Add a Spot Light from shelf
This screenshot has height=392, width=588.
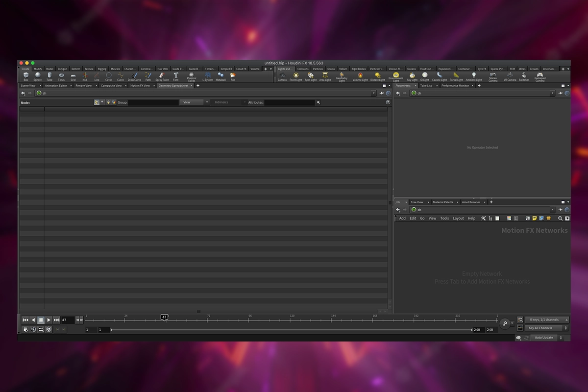pos(311,76)
